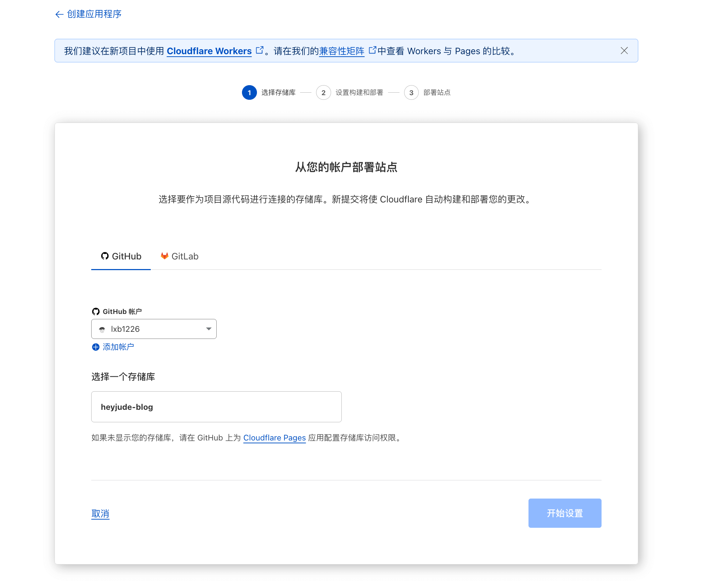Image resolution: width=722 pixels, height=588 pixels.
Task: Switch to the GitLab tab
Action: pyautogui.click(x=179, y=256)
